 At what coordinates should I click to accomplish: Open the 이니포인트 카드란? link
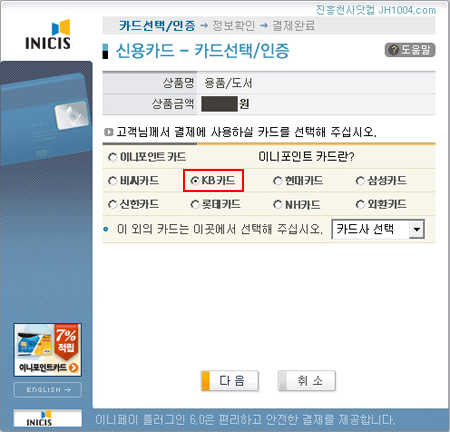click(x=306, y=157)
